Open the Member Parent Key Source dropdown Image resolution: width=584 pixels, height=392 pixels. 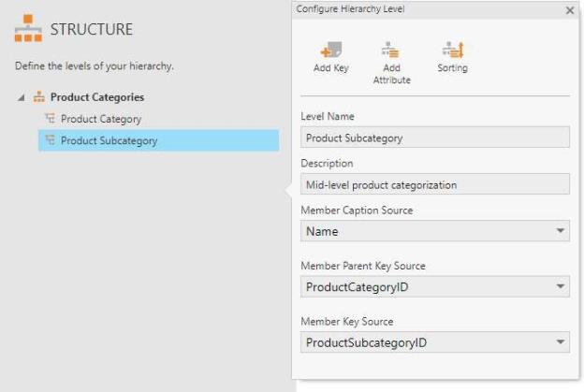(561, 287)
